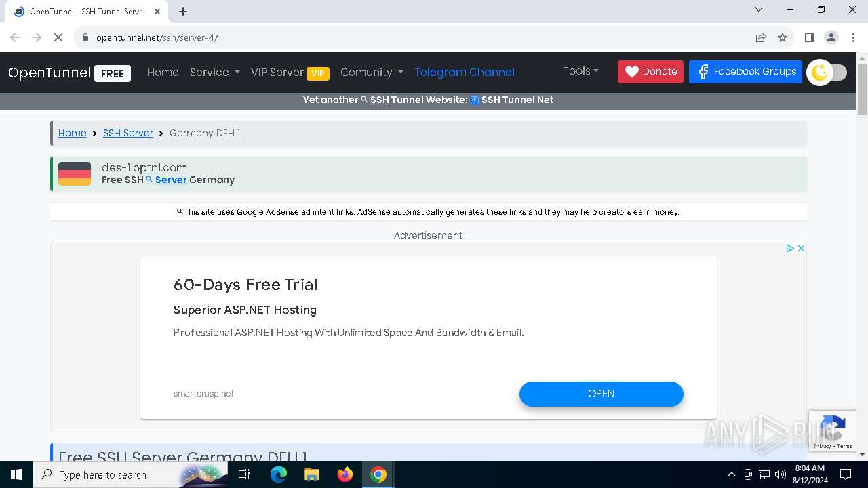
Task: Click the des-1.optnl.com hostname text
Action: point(144,167)
